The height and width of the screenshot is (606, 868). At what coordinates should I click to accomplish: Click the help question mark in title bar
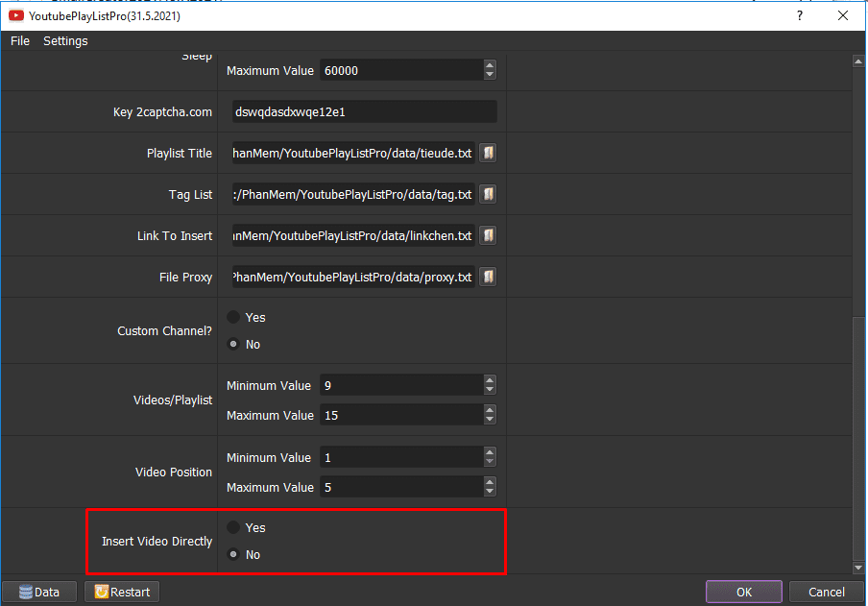click(800, 15)
